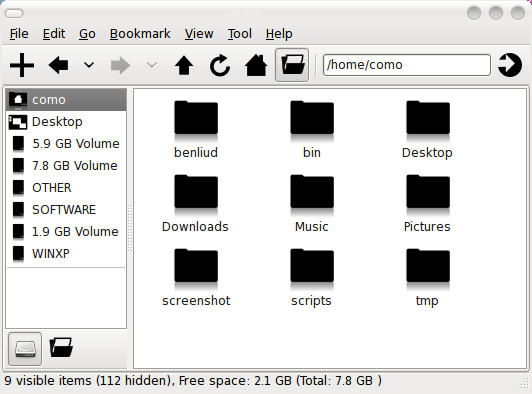
Task: Select WINXP volume in sidebar
Action: point(66,254)
